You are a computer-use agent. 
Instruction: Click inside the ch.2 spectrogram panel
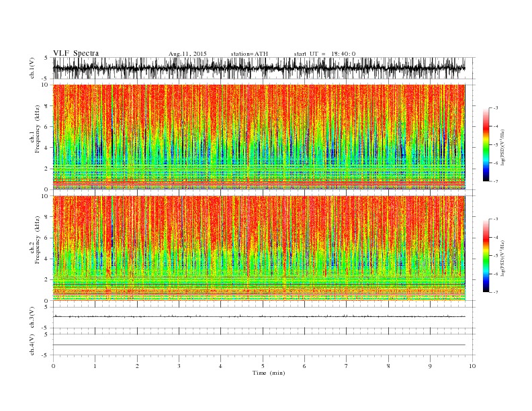pos(259,248)
